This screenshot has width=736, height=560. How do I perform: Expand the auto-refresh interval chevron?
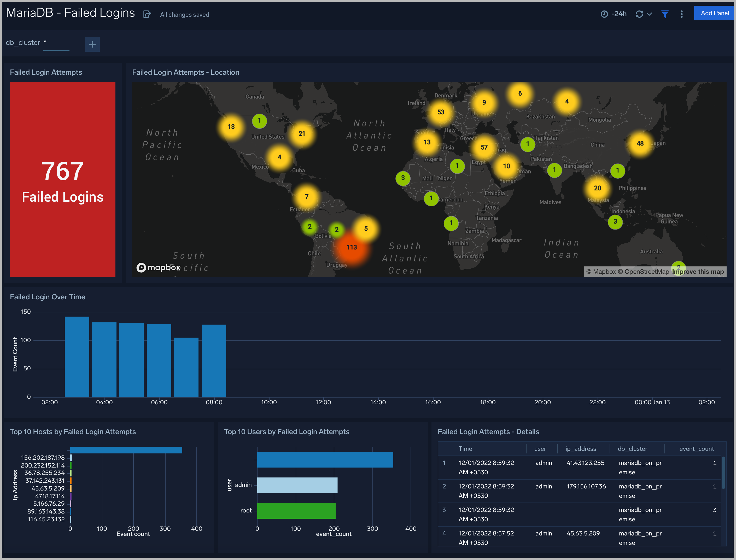coord(649,14)
